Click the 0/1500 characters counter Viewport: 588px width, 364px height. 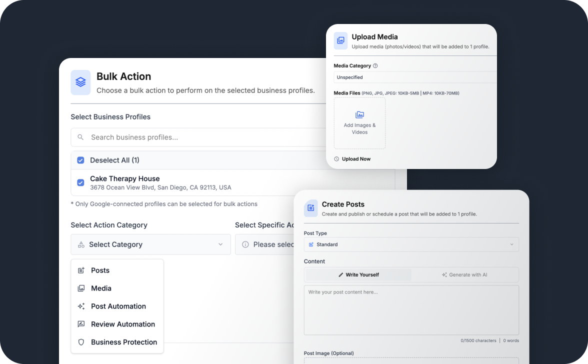tap(478, 341)
